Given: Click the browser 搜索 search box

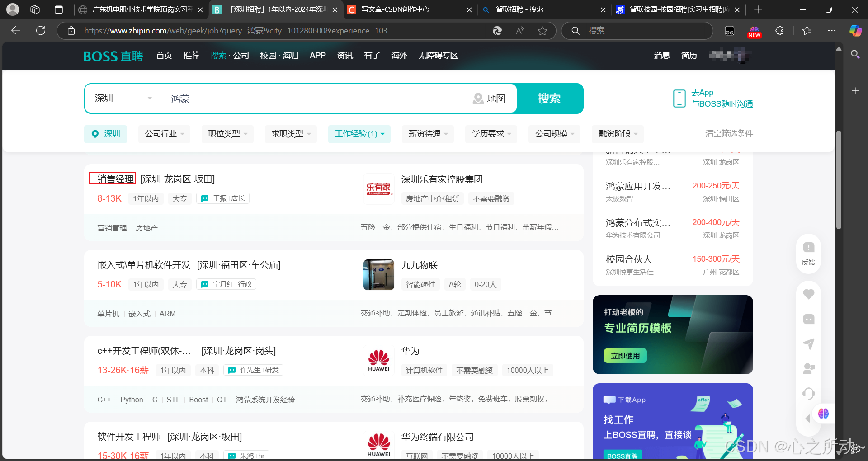Looking at the screenshot, I should tap(637, 31).
